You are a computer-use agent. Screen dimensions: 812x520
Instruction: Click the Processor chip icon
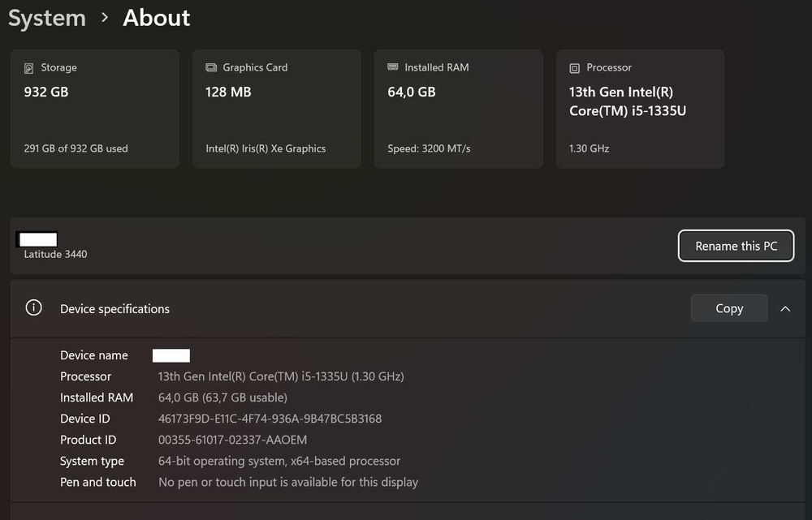point(575,68)
